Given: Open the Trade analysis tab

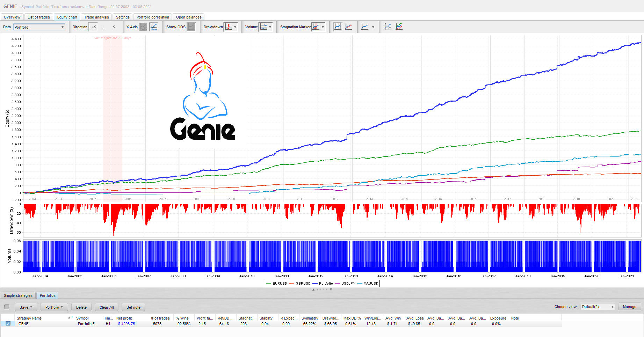Looking at the screenshot, I should tap(96, 17).
